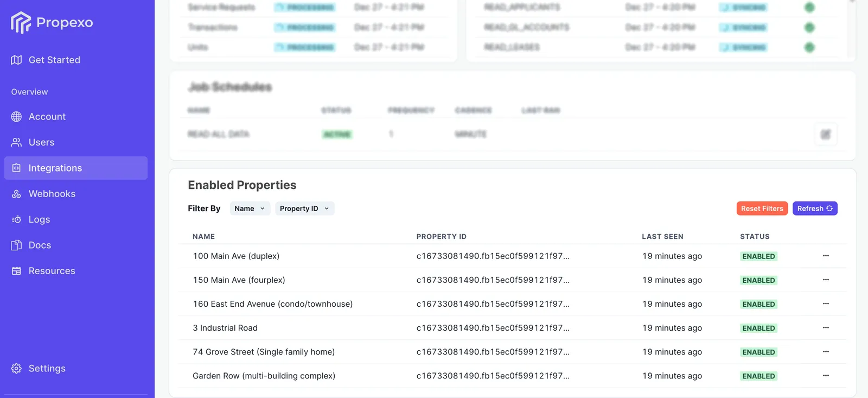Click the Refresh button
The height and width of the screenshot is (398, 868).
(815, 209)
